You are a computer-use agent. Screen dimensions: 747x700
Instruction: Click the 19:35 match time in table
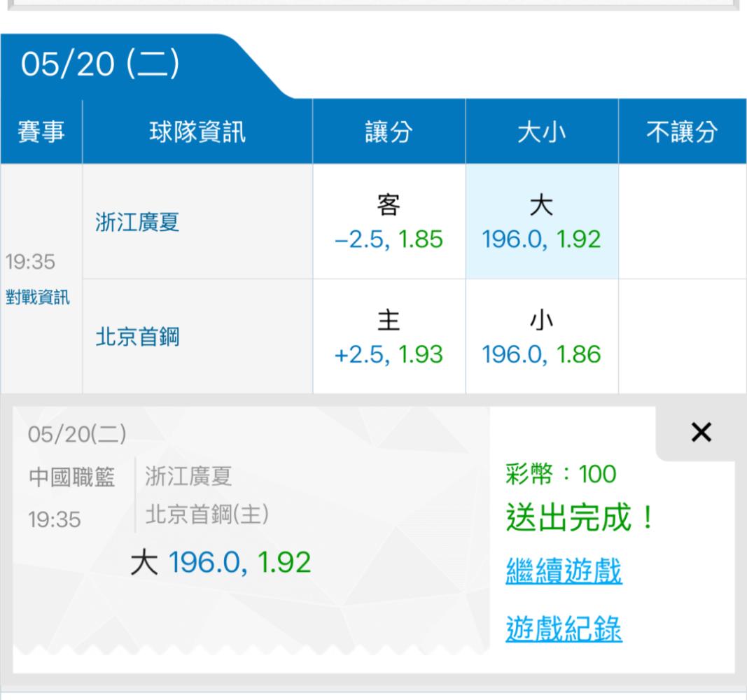[30, 262]
